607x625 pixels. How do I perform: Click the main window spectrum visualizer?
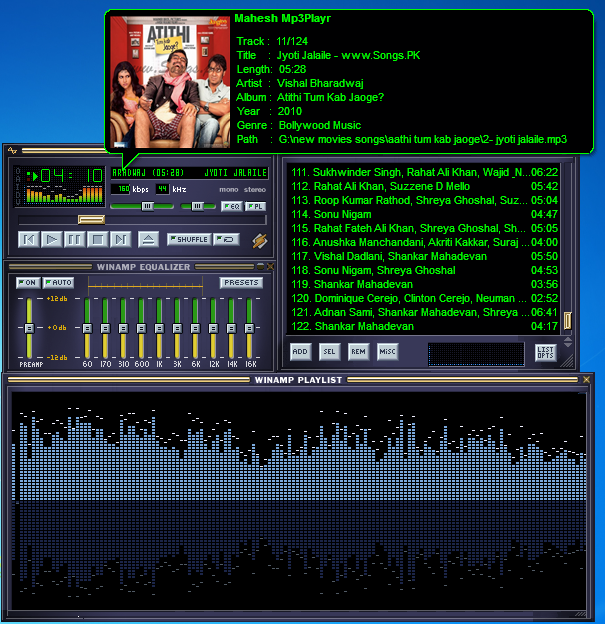pos(64,195)
